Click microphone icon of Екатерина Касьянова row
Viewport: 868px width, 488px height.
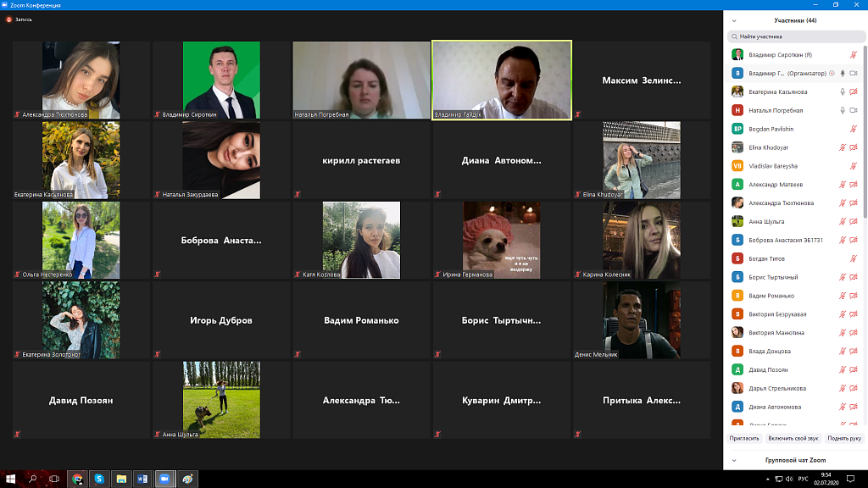[x=843, y=91]
